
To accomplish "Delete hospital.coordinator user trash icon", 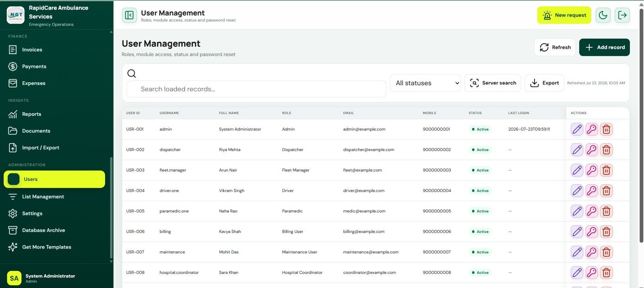I will point(606,273).
